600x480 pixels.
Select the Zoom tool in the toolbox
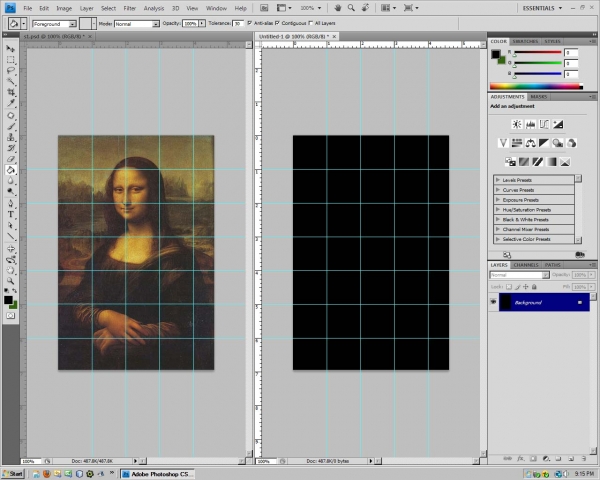coord(10,281)
